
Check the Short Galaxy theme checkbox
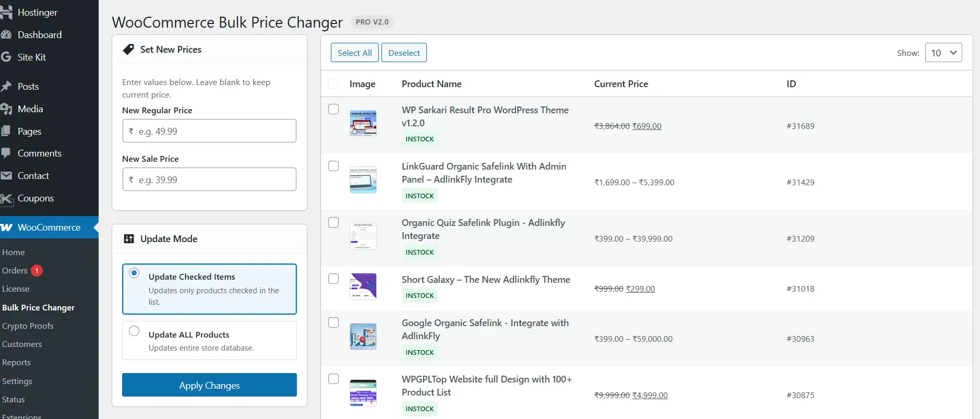[x=333, y=279]
